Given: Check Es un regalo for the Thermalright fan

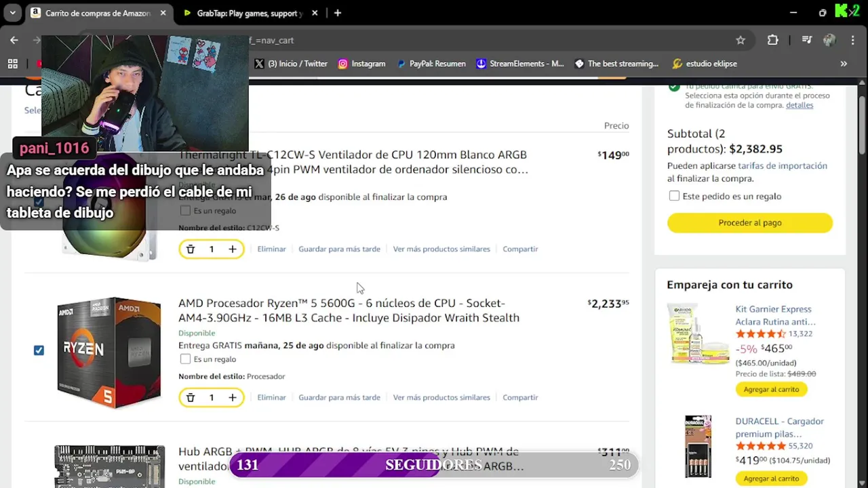Looking at the screenshot, I should (185, 211).
